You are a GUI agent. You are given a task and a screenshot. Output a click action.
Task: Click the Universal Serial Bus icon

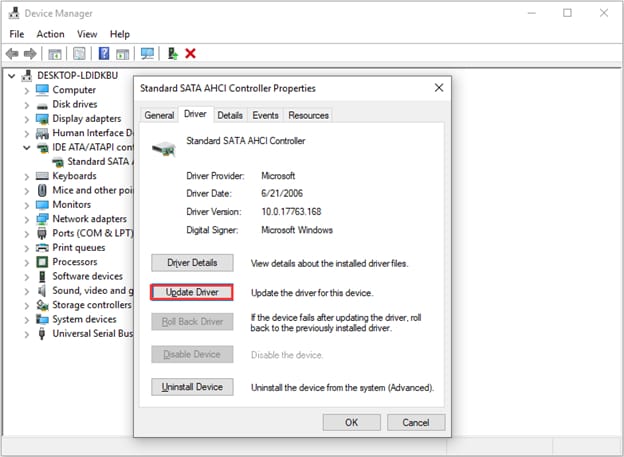tap(42, 334)
